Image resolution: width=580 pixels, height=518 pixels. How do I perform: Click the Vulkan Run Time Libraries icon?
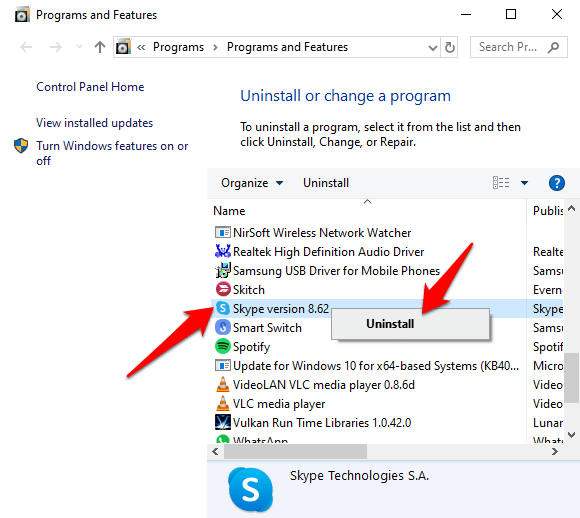click(223, 422)
